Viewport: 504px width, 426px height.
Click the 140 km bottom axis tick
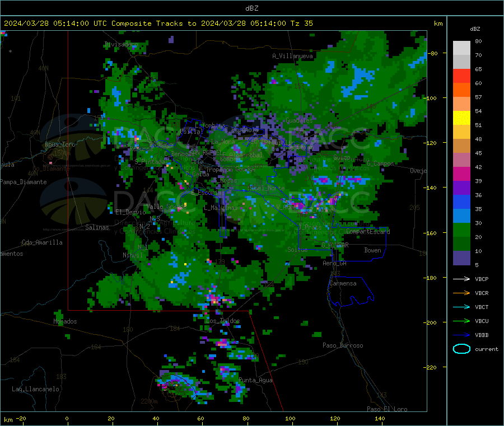(x=380, y=418)
